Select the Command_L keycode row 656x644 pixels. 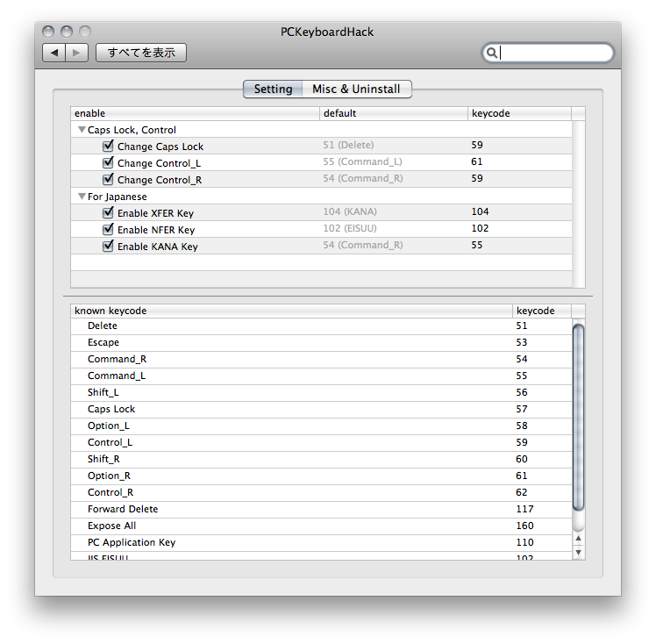321,376
